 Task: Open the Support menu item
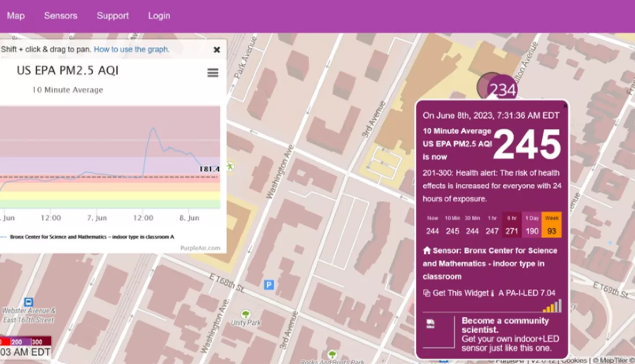point(113,16)
